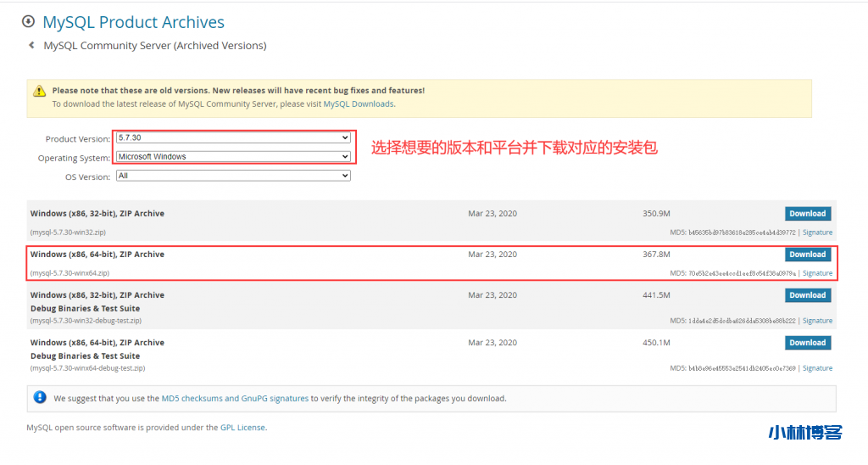
Task: Download Windows 64-bit ZIP Archive
Action: pos(807,255)
